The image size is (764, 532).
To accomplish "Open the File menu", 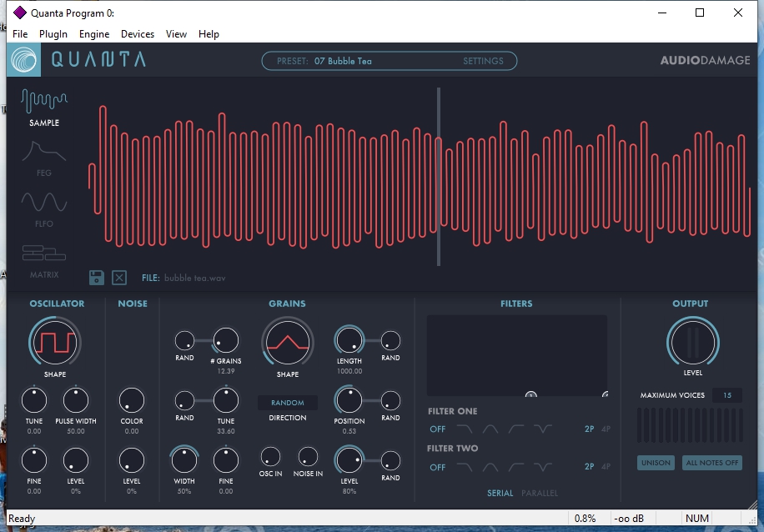I will [20, 34].
